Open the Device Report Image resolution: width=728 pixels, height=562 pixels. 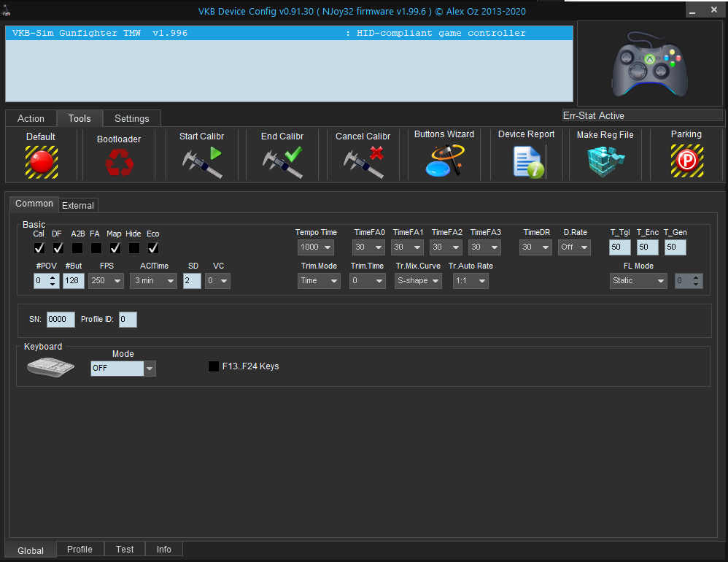[x=527, y=161]
